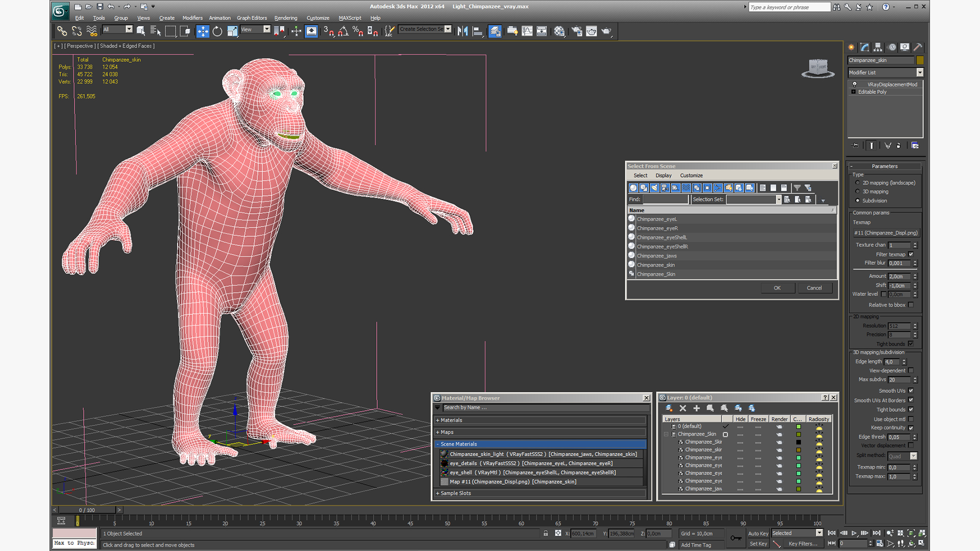The height and width of the screenshot is (551, 980).
Task: Open the Selected key mode dropdown
Action: 819,533
